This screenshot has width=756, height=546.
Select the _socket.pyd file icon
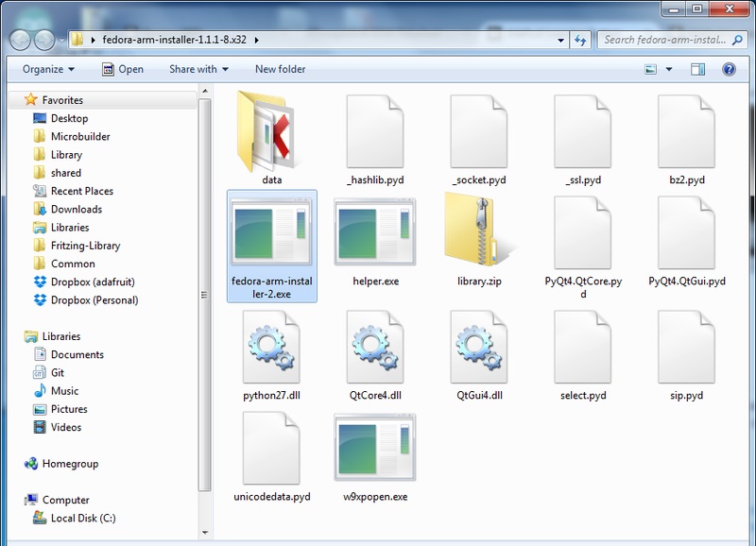[479, 131]
